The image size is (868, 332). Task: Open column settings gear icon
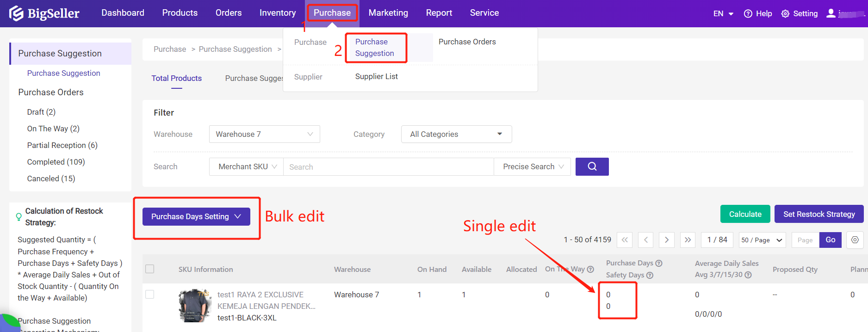tap(855, 240)
